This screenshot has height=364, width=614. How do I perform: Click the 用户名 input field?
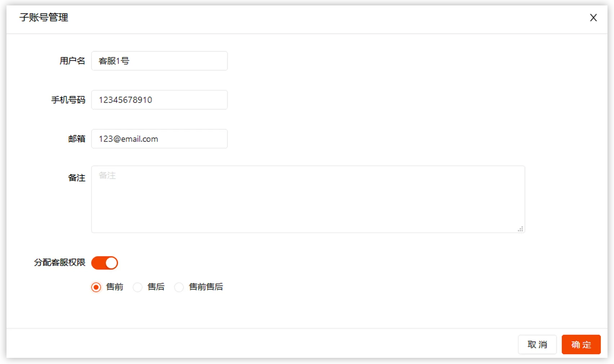point(159,61)
